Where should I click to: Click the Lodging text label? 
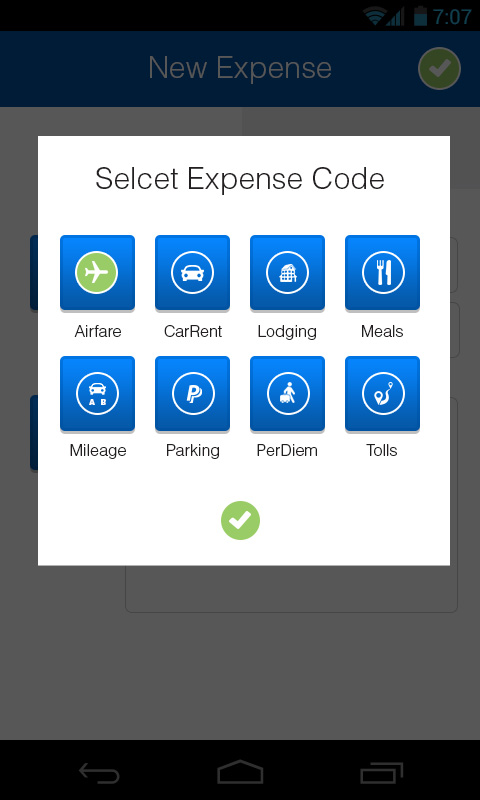point(287,332)
